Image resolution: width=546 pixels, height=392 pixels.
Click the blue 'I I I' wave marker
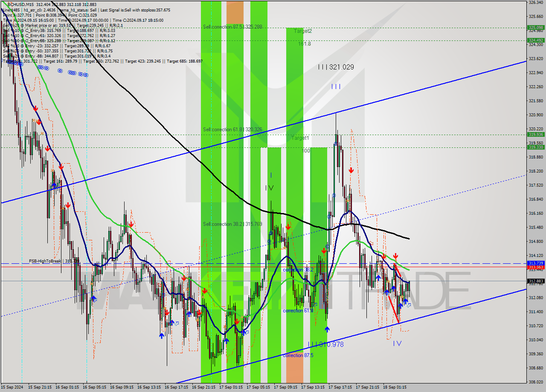click(x=336, y=86)
